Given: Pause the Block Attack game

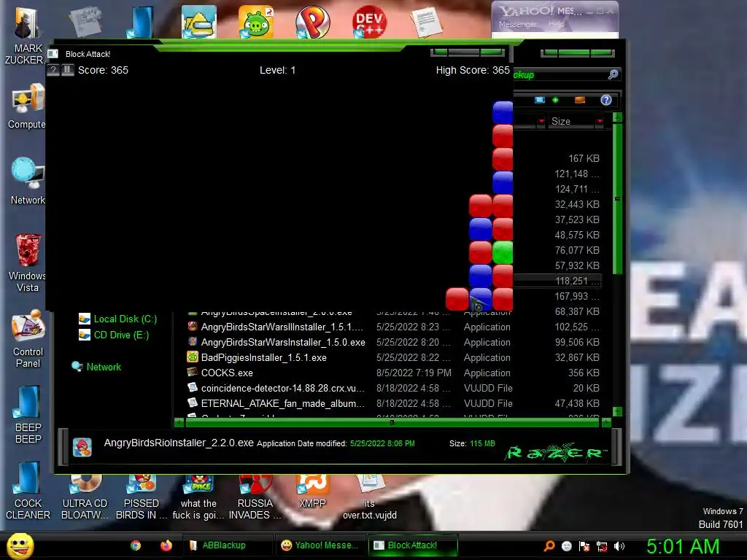Looking at the screenshot, I should [x=68, y=70].
